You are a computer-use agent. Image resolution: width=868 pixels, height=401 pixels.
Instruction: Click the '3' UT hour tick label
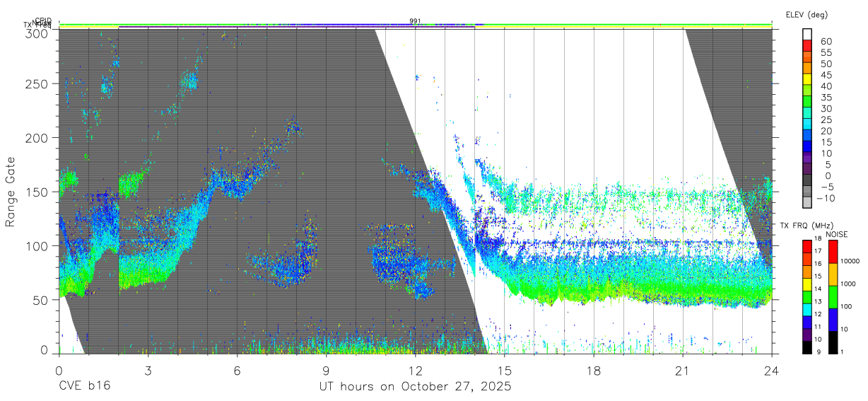(148, 370)
